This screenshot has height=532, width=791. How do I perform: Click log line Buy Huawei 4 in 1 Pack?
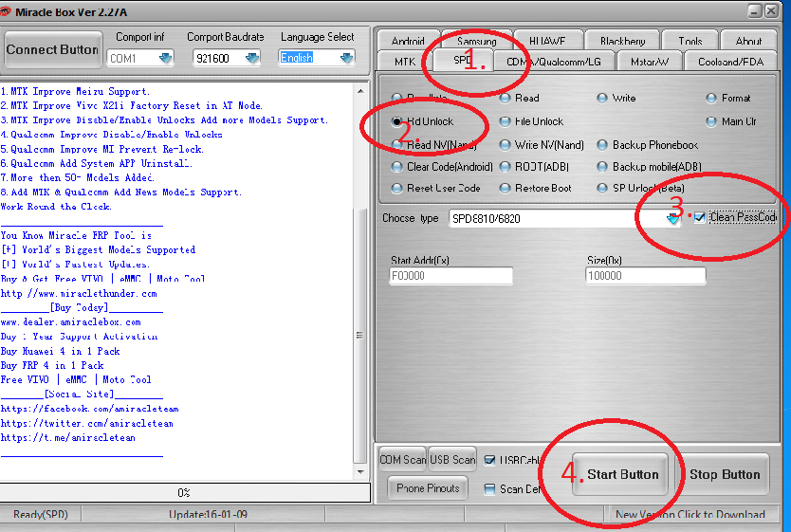[60, 351]
